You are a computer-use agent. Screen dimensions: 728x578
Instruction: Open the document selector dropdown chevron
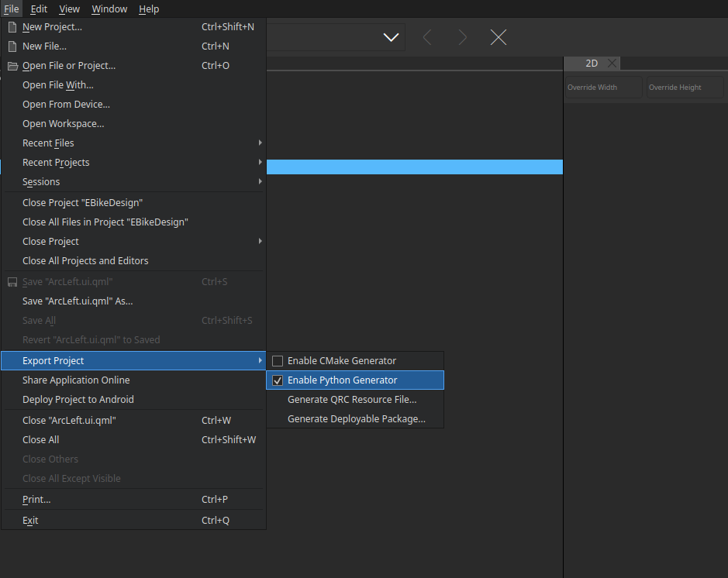(391, 37)
